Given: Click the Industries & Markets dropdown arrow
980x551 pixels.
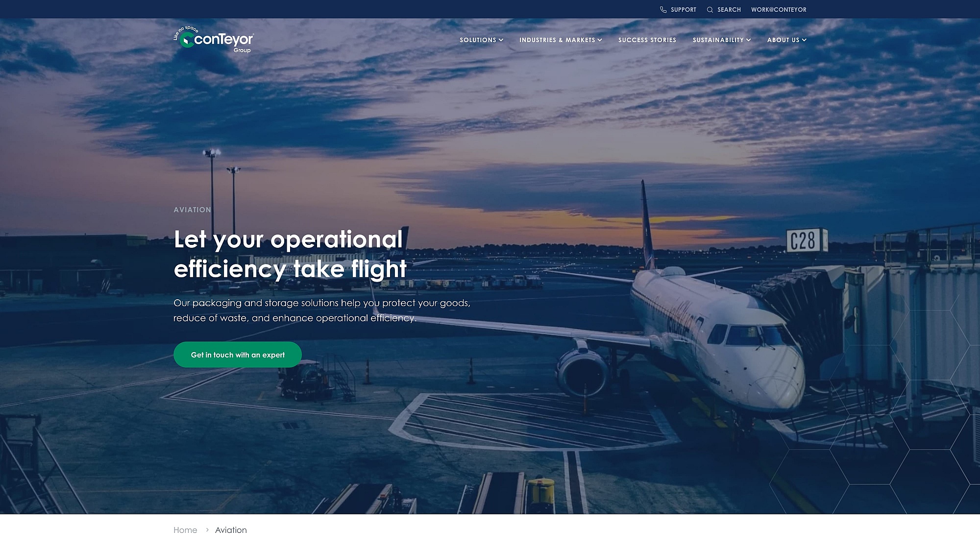Looking at the screenshot, I should 600,40.
